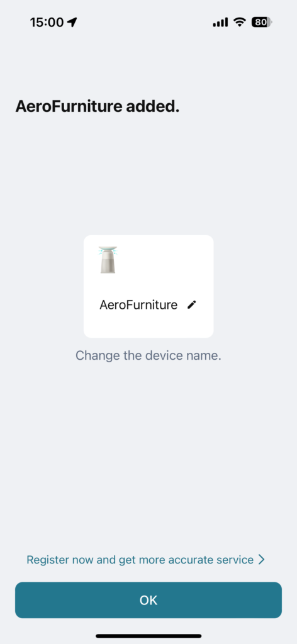297x644 pixels.
Task: Tap the pencil edit icon beside AeroFurniture
Action: coord(191,305)
